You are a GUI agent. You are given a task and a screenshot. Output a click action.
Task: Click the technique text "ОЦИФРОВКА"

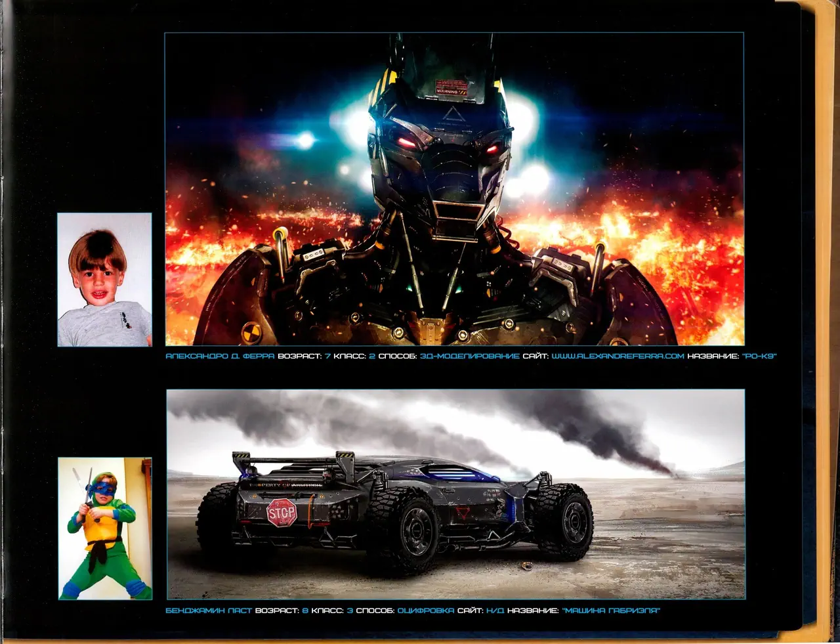click(425, 611)
